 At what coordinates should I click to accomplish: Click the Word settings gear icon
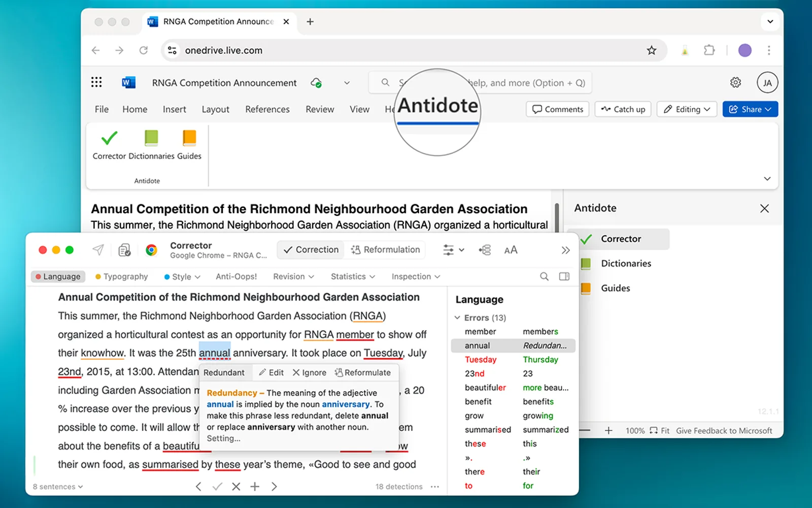(735, 82)
